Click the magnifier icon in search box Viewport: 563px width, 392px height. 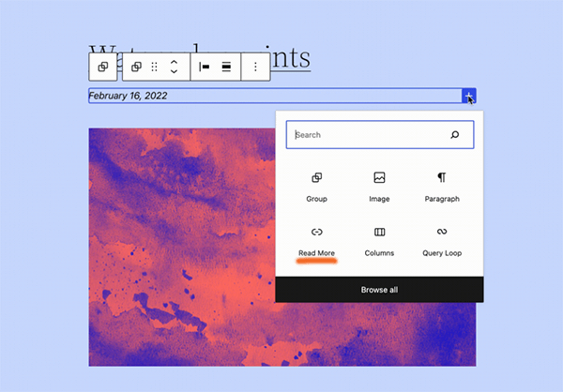tap(454, 135)
